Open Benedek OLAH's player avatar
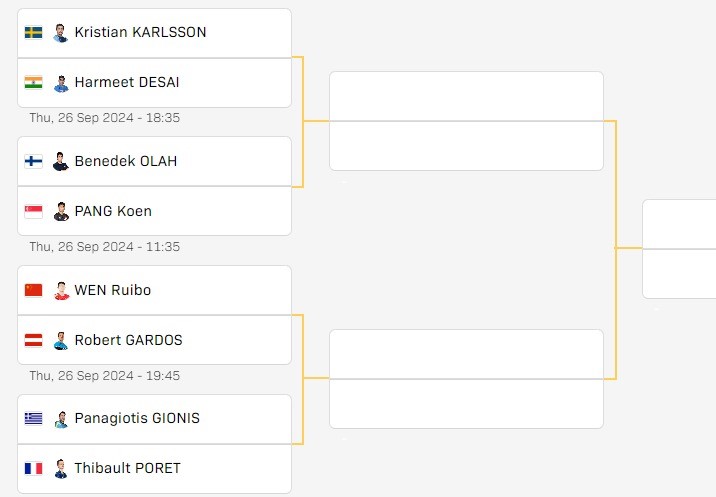The image size is (716, 497). tap(61, 162)
